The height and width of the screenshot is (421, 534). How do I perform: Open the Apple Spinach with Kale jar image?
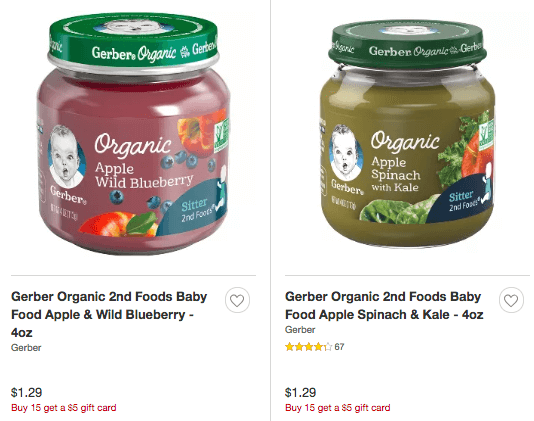[x=408, y=134]
